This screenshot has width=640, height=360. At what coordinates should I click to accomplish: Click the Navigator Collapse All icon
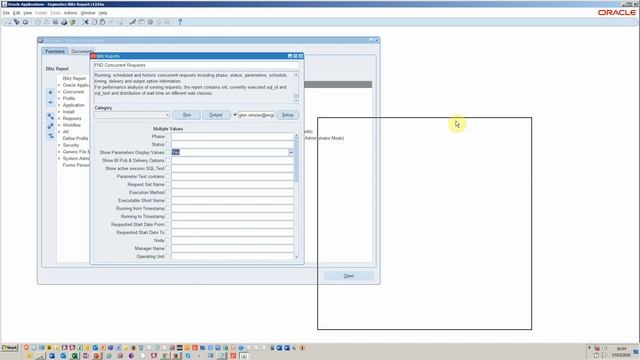tap(50, 136)
